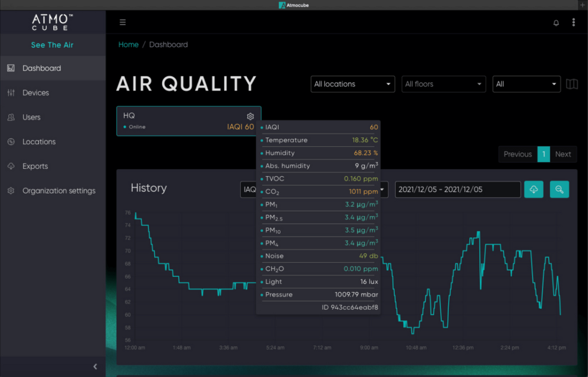Select the HQ device card
This screenshot has height=377, width=588.
tap(188, 121)
